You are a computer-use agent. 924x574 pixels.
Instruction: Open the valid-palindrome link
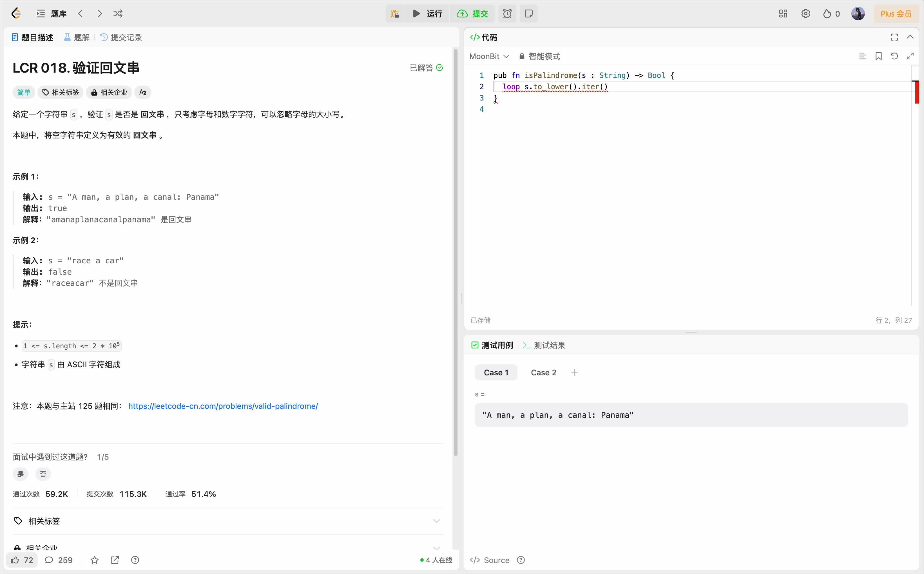tap(223, 406)
